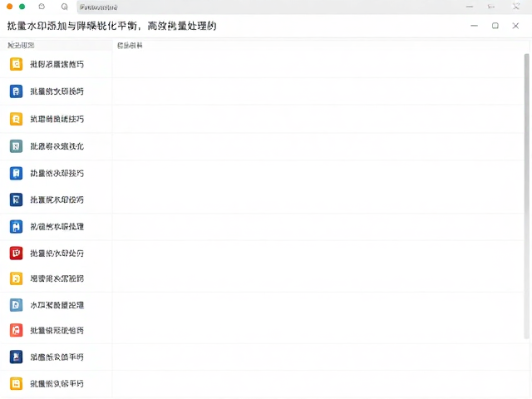Click the circular reload icon beside the green dot

(x=42, y=7)
